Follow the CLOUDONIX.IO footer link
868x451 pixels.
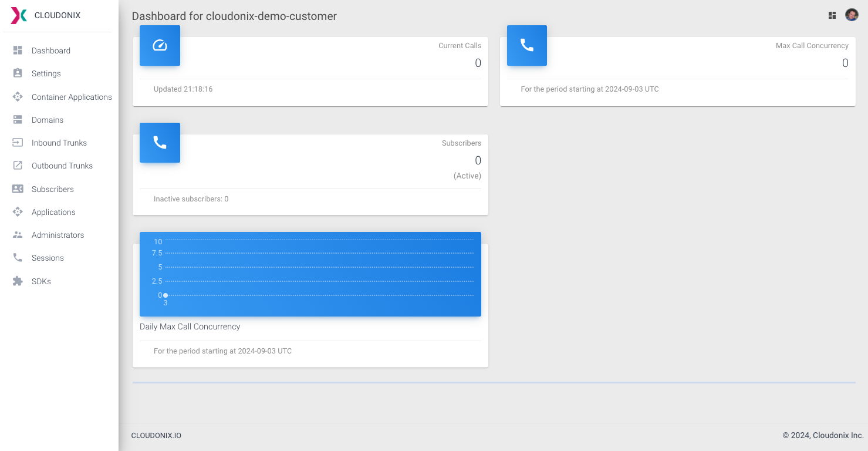(x=156, y=436)
